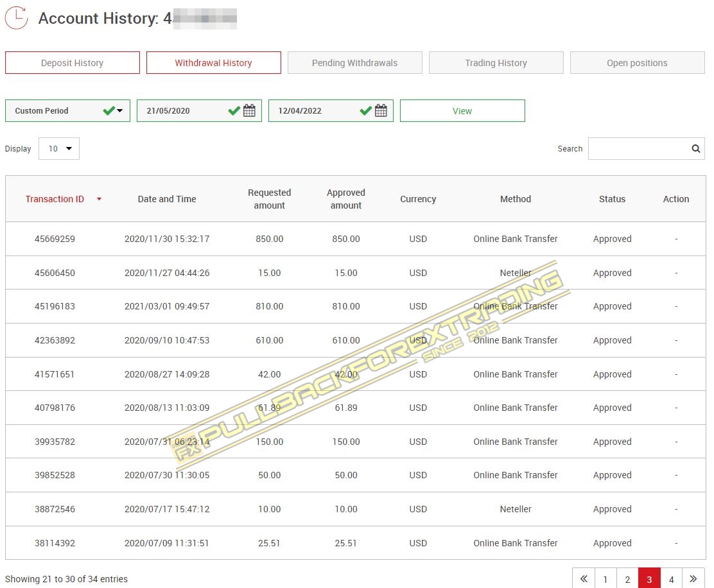Image resolution: width=714 pixels, height=588 pixels.
Task: Click the search magnifier icon
Action: 695,148
